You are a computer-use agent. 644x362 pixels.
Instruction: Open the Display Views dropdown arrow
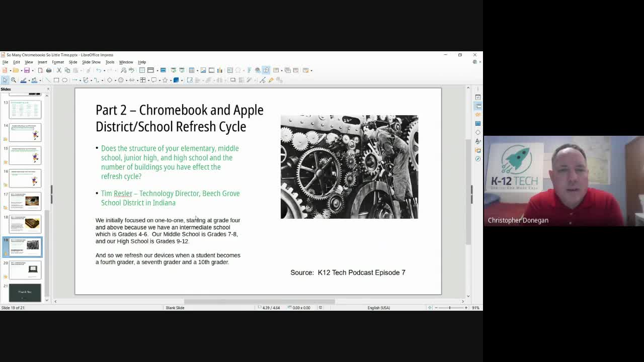157,70
